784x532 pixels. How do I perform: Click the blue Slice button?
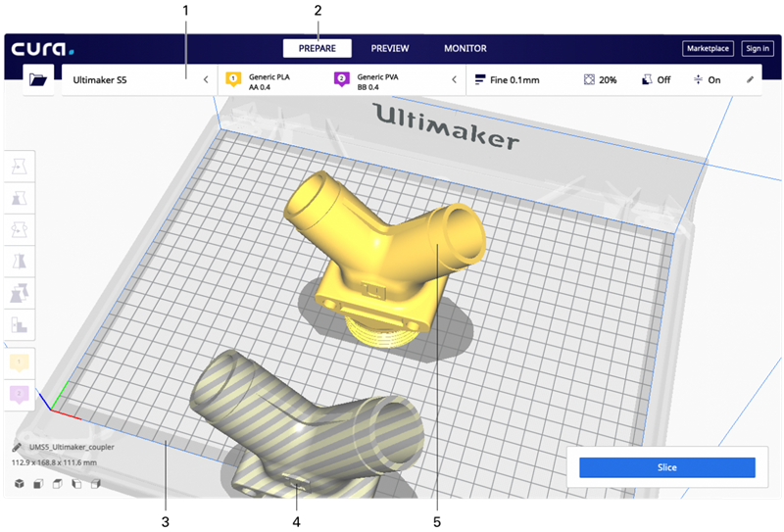coord(666,468)
